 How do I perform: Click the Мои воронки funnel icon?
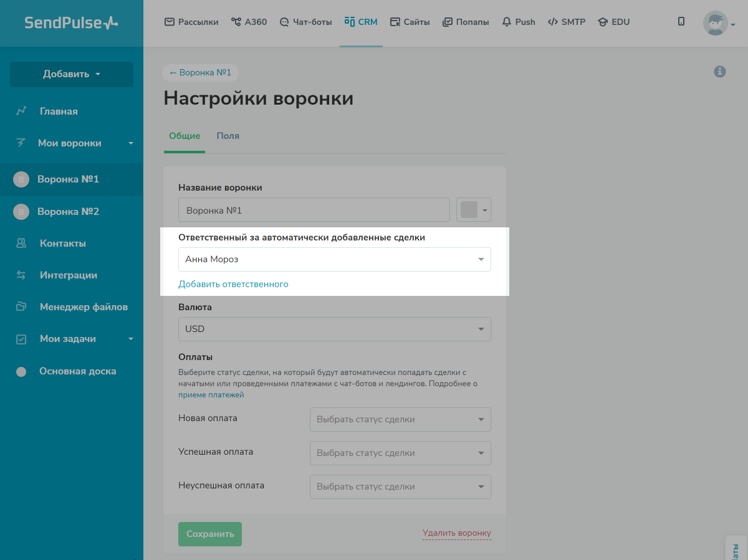(x=21, y=143)
